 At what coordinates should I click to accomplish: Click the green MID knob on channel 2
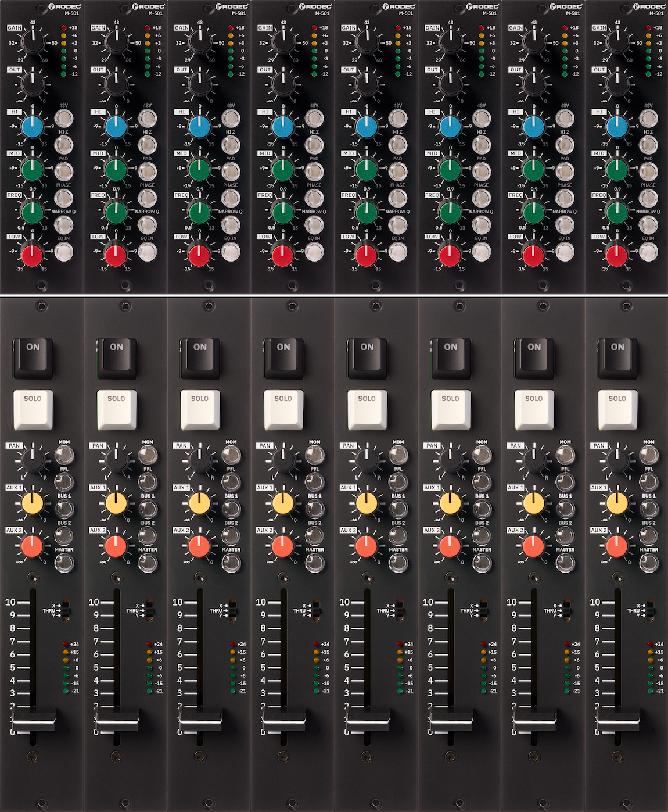[x=116, y=169]
